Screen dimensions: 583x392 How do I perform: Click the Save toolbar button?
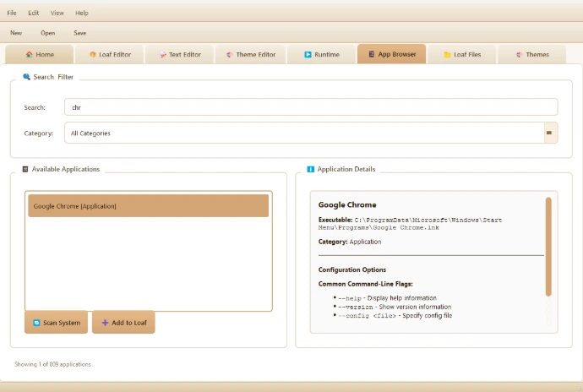[80, 33]
